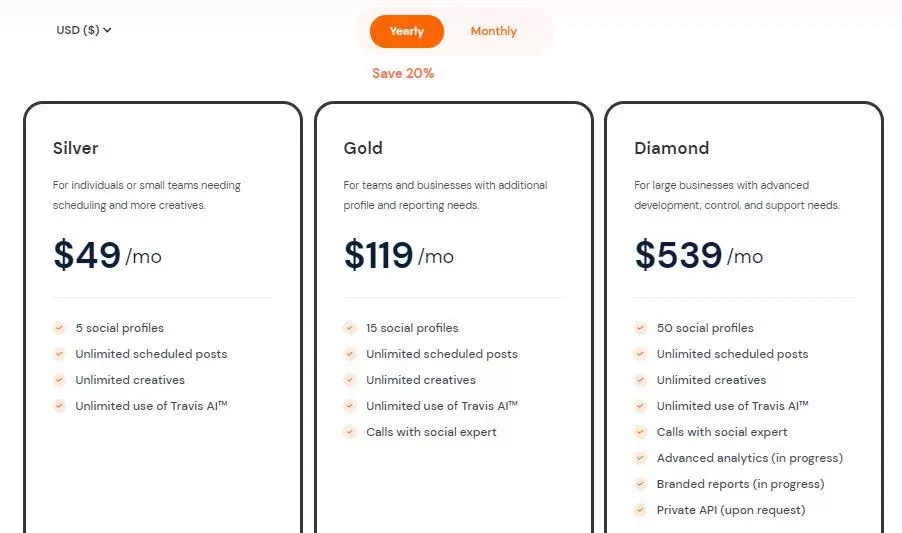Switch billing to Yearly

407,32
